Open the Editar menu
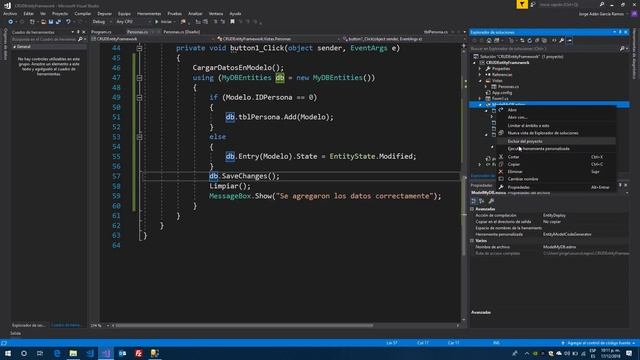This screenshot has height=360, width=640. click(x=28, y=13)
